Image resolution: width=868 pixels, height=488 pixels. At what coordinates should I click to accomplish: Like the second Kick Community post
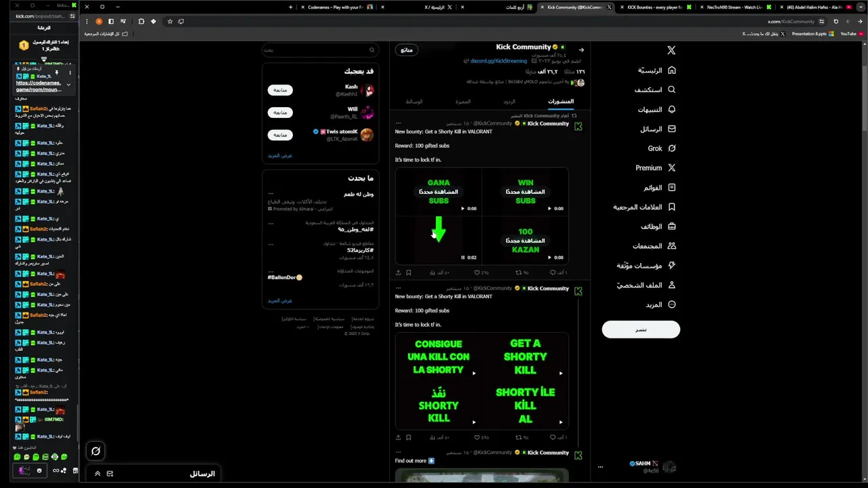pos(481,437)
